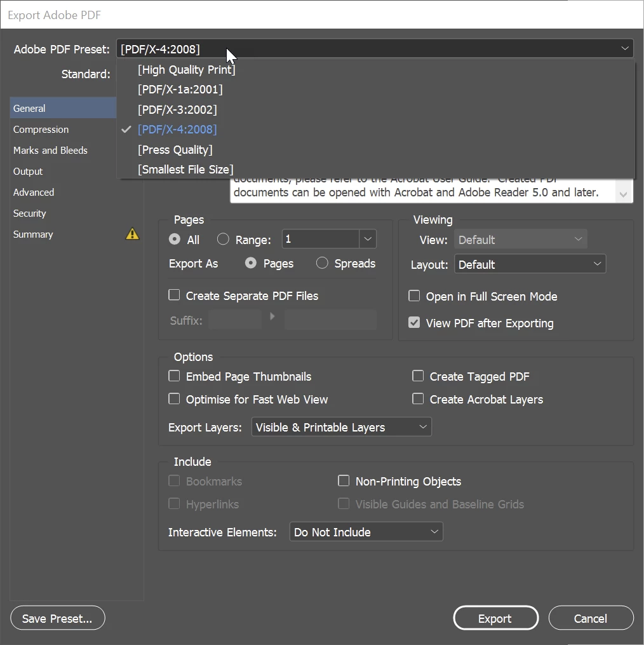The width and height of the screenshot is (644, 645).
Task: Untick View PDF after Exporting
Action: point(414,323)
